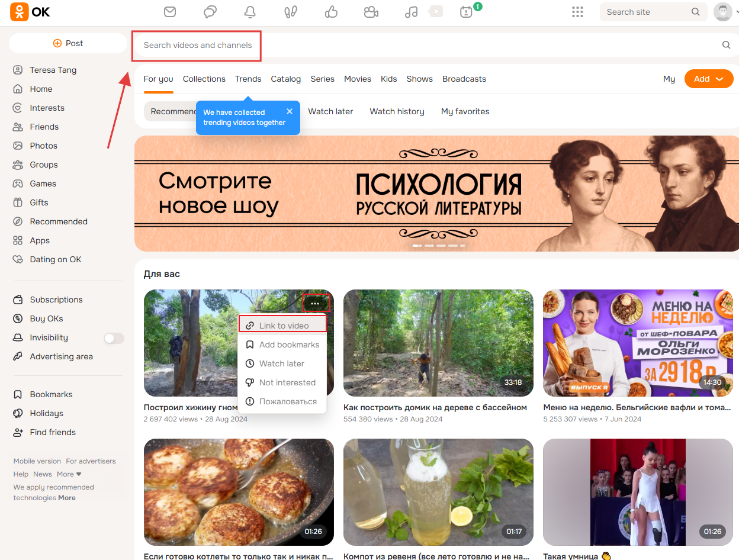The height and width of the screenshot is (560, 739).
Task: Open the music note icon
Action: click(411, 12)
